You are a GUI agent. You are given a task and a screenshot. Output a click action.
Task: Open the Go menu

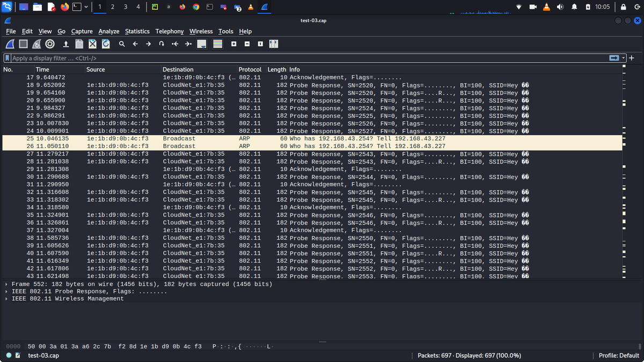click(62, 31)
